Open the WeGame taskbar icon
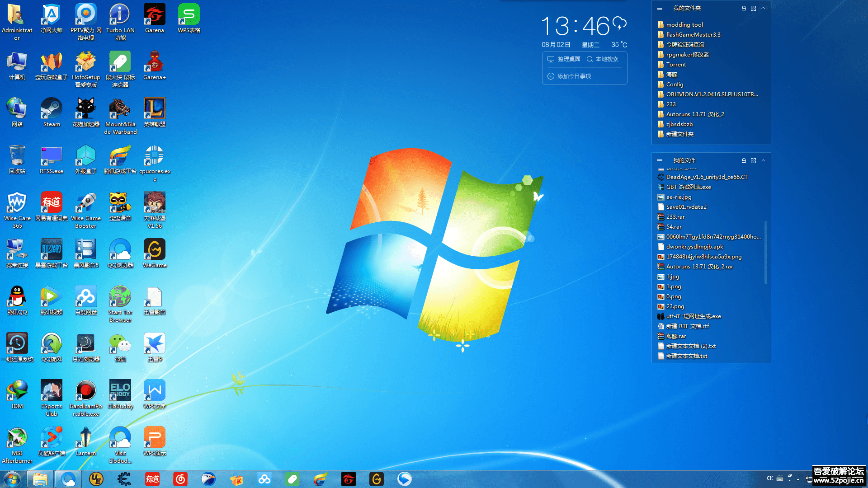The height and width of the screenshot is (488, 868). tap(377, 479)
